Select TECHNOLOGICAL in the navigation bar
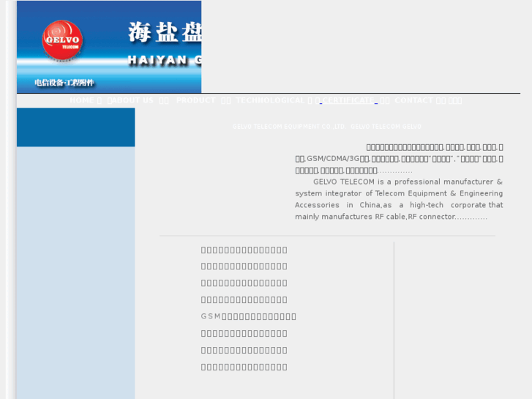 pyautogui.click(x=270, y=100)
